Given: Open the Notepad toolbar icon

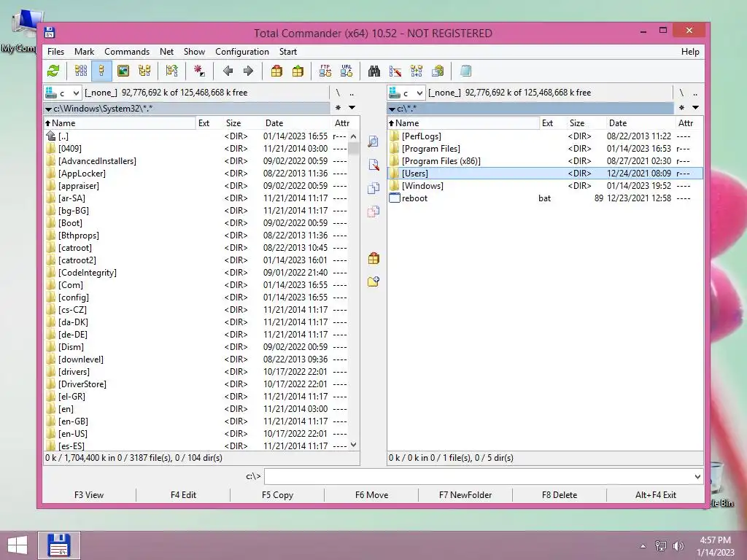Looking at the screenshot, I should click(x=465, y=71).
